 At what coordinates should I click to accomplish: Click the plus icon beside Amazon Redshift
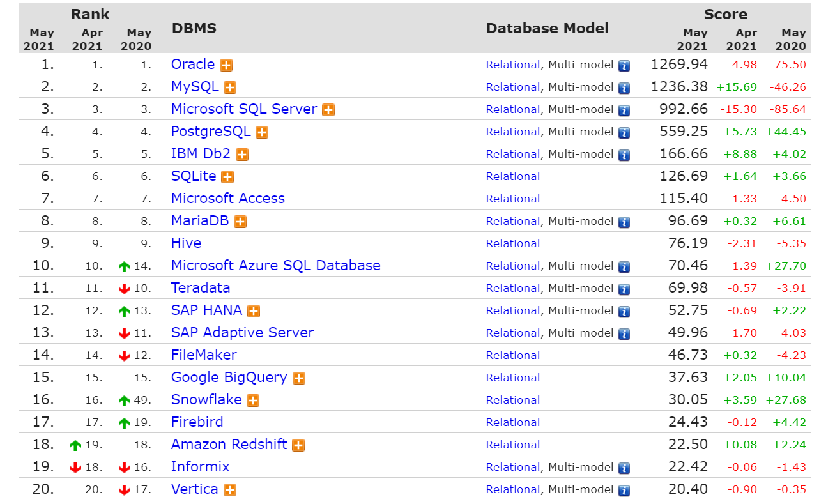(x=298, y=445)
